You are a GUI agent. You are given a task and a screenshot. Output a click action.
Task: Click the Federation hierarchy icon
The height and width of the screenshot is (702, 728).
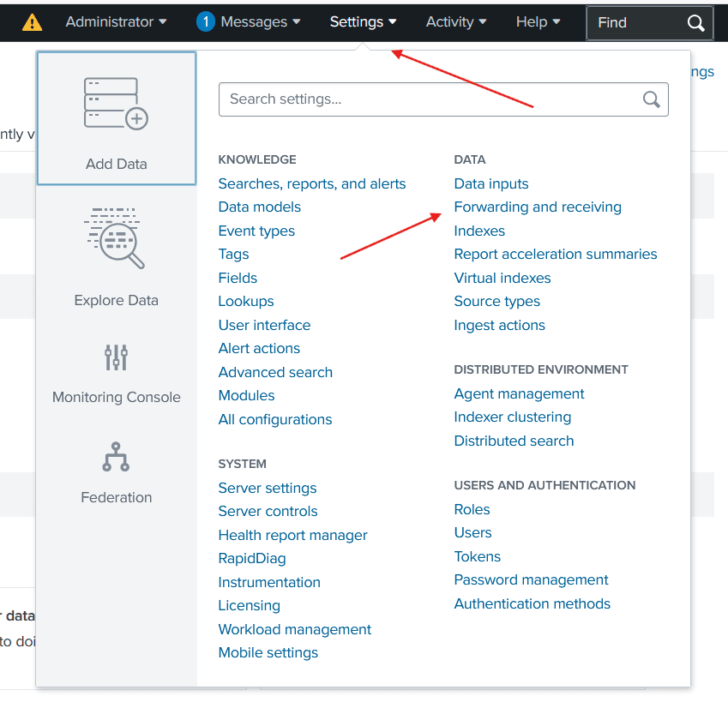116,457
